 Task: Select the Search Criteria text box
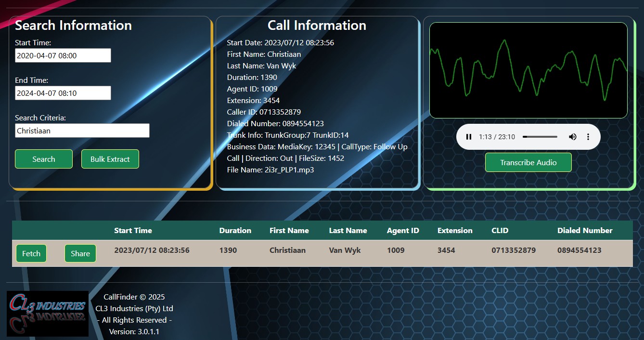coord(82,130)
